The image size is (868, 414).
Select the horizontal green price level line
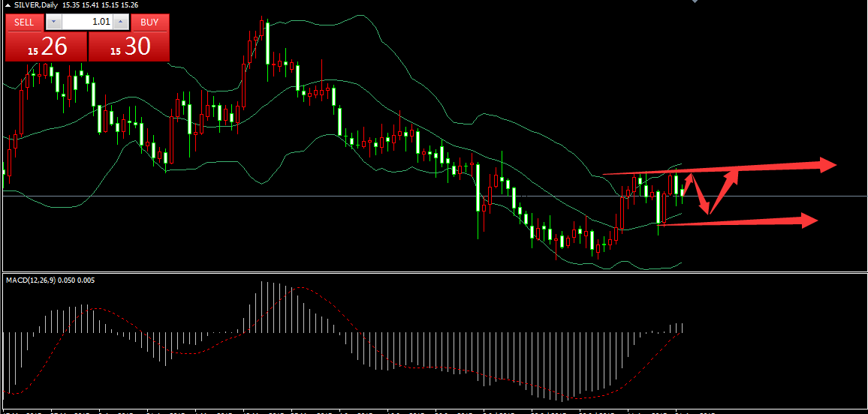pos(375,196)
